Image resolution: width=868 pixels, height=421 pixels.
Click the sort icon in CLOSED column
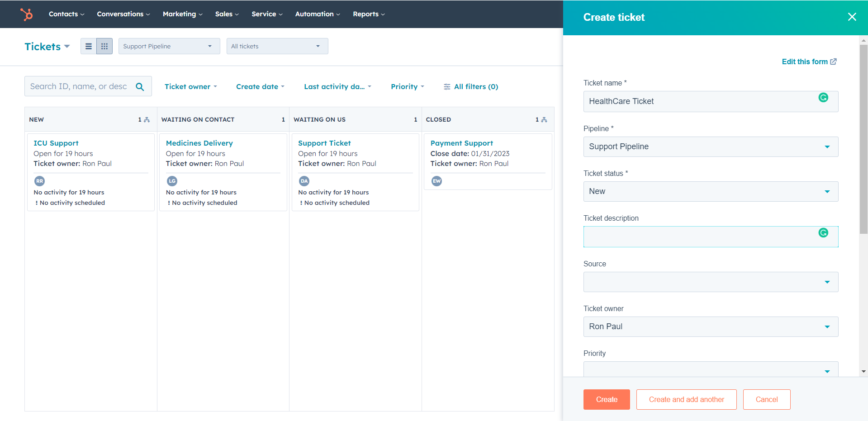543,119
